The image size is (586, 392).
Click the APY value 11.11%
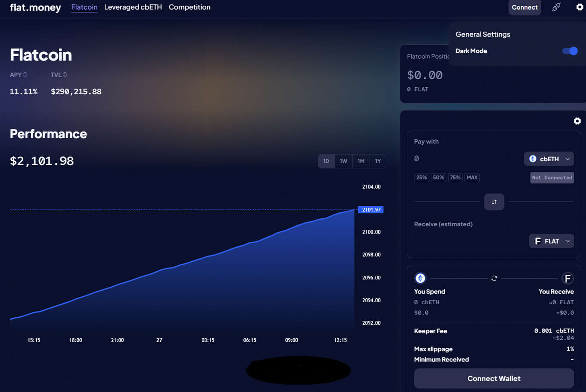click(x=24, y=92)
